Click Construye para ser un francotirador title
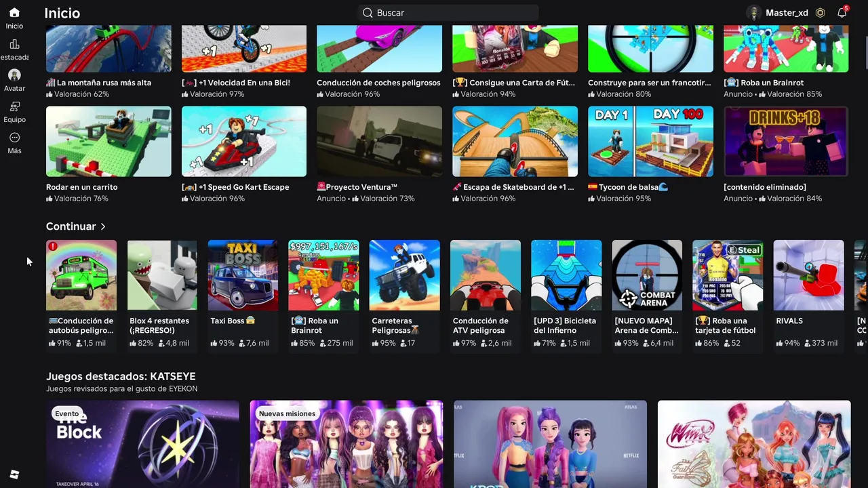The height and width of the screenshot is (488, 868). coord(650,83)
